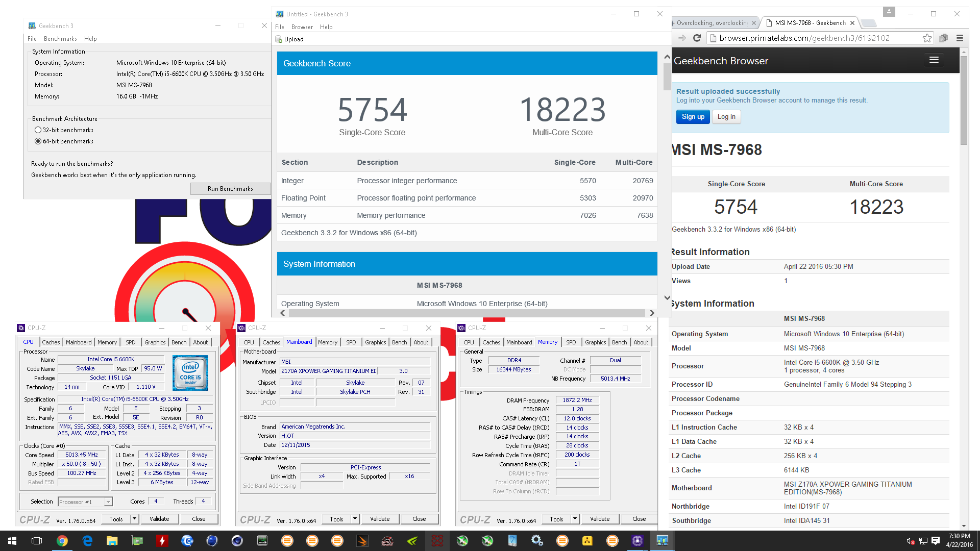This screenshot has height=551, width=980.
Task: Reload the Geekbench Browser page in Chrome
Action: [x=697, y=38]
